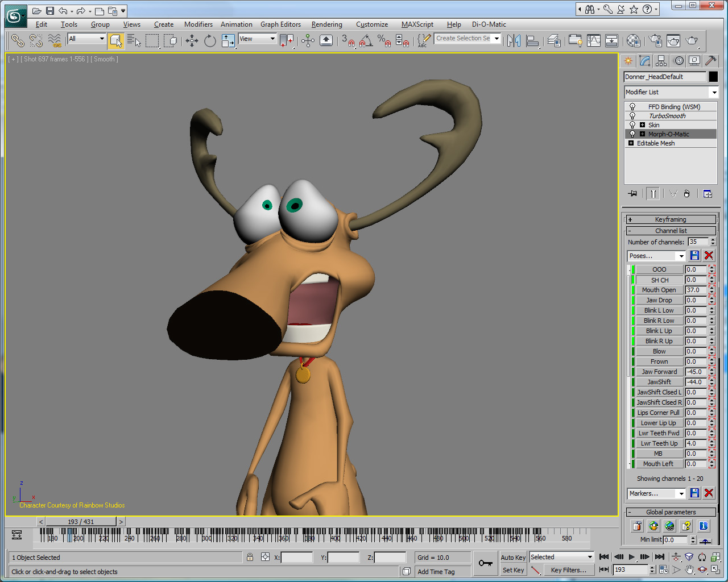The height and width of the screenshot is (582, 728).
Task: Click Number of channels field
Action: 698,242
